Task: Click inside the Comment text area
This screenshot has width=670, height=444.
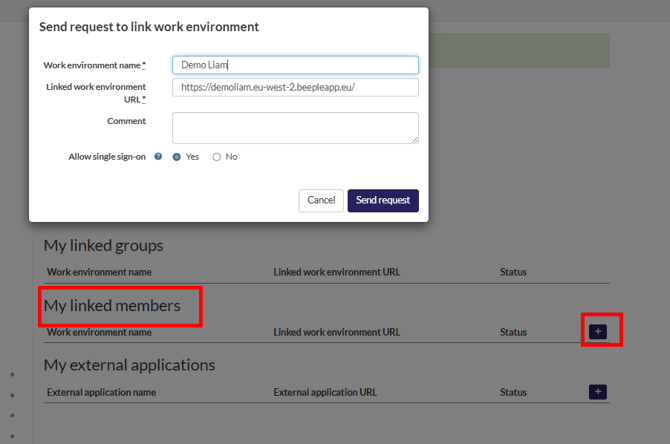Action: coord(295,128)
